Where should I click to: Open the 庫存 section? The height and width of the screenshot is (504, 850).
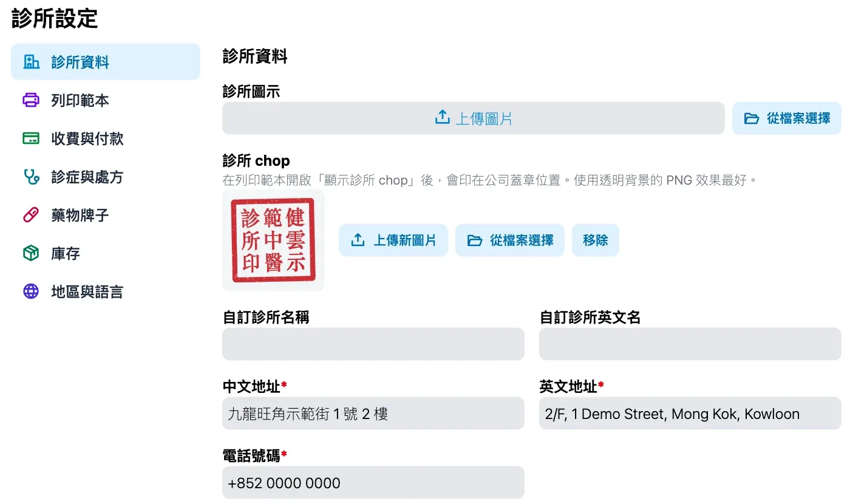pos(106,253)
